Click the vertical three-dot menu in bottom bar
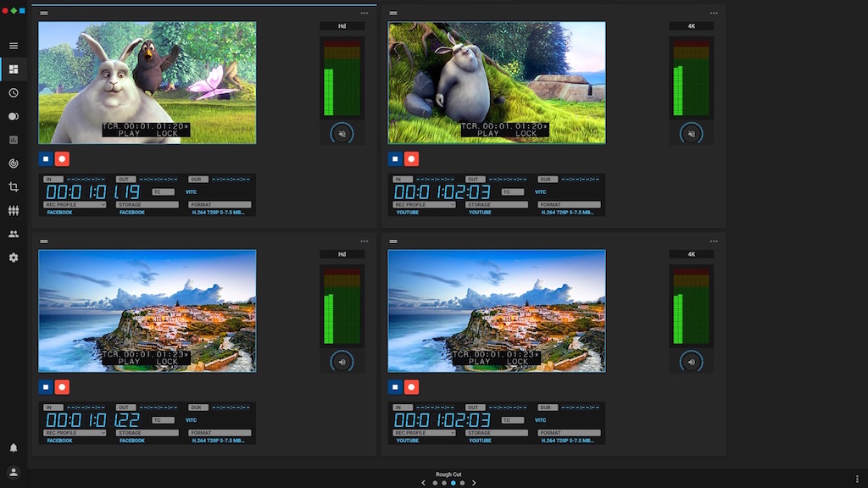The width and height of the screenshot is (868, 488). point(857,479)
